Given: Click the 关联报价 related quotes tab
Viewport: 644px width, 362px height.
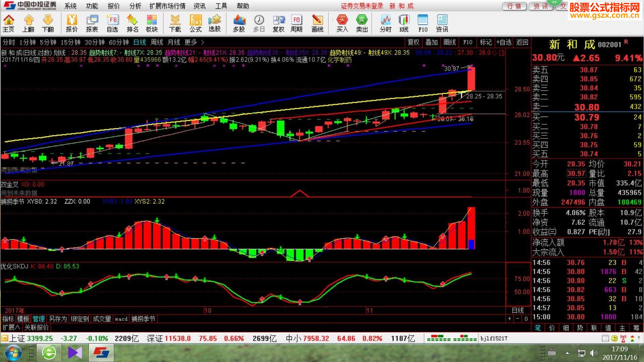Looking at the screenshot, I should 37,327.
